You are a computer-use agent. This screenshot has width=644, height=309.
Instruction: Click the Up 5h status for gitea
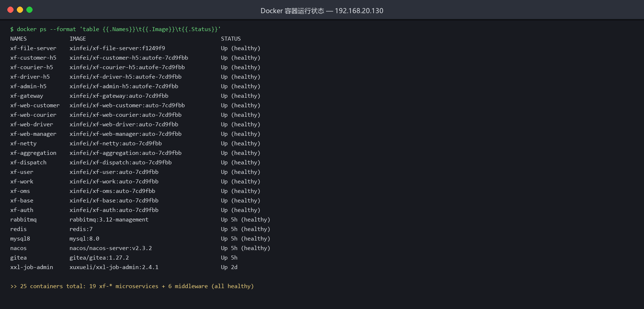(229, 258)
